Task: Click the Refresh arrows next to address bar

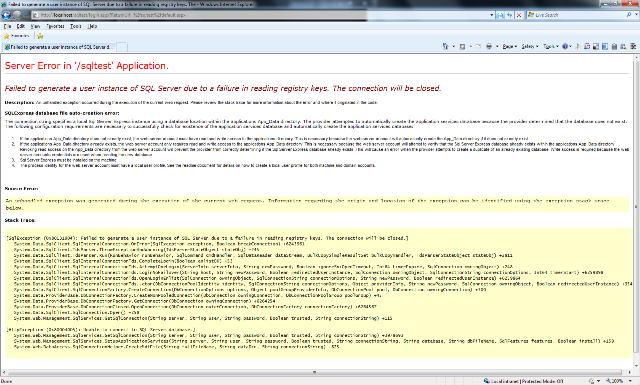Action: click(x=509, y=15)
